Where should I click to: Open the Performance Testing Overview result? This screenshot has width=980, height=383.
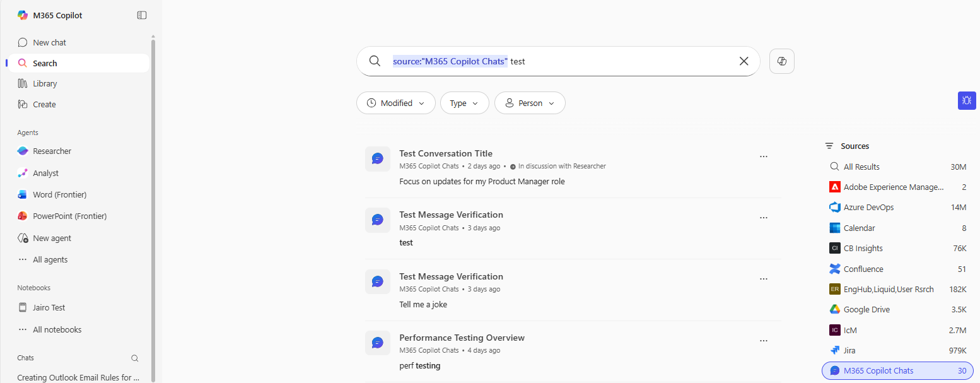pyautogui.click(x=462, y=338)
